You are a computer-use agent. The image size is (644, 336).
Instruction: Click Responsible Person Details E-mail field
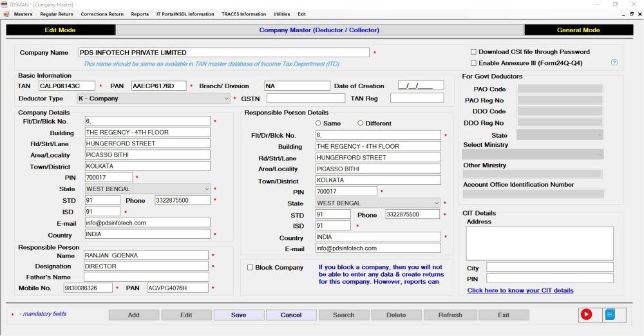[x=378, y=248]
